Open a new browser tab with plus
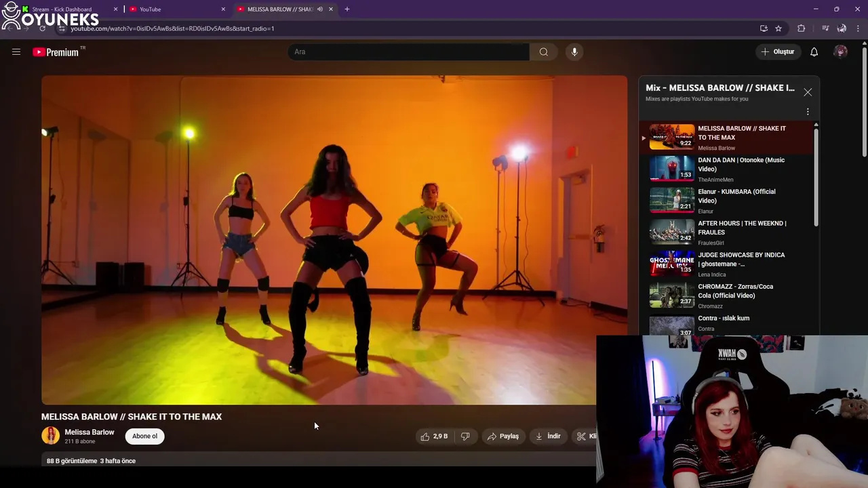The height and width of the screenshot is (488, 868). tap(347, 9)
